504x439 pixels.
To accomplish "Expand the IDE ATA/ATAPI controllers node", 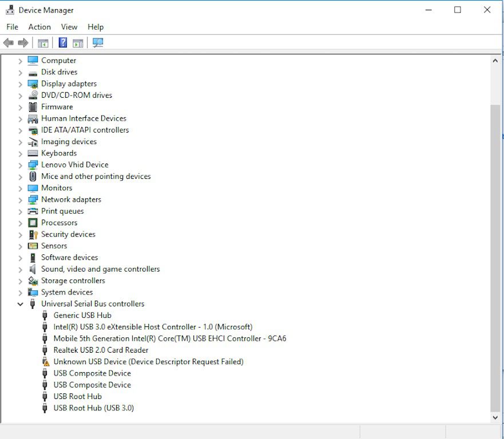I will click(20, 131).
